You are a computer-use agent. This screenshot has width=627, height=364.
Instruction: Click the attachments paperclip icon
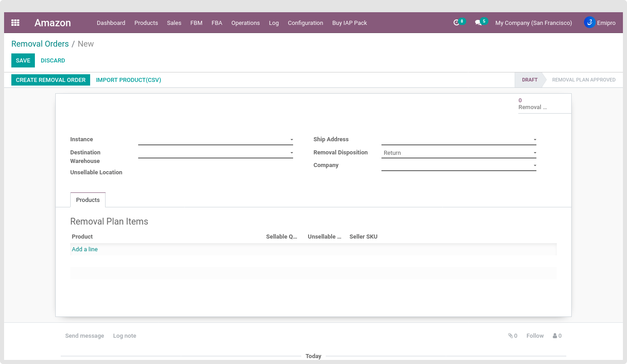(x=511, y=336)
